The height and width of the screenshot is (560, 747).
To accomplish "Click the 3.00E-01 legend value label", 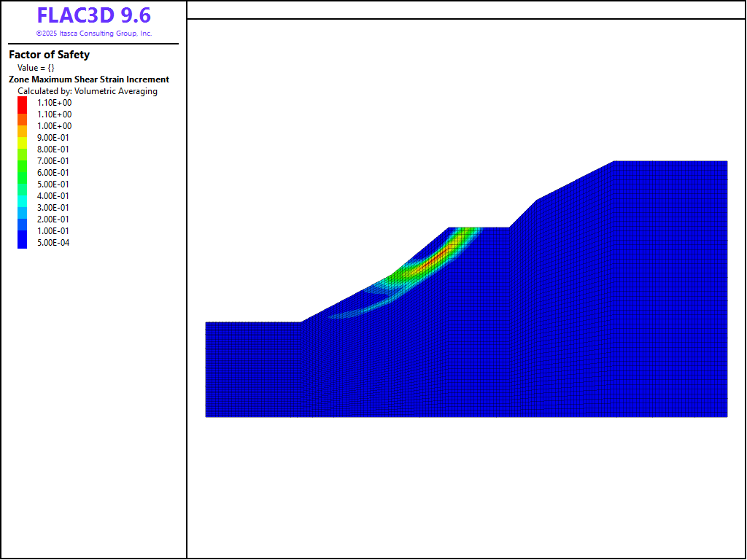I will coord(54,208).
